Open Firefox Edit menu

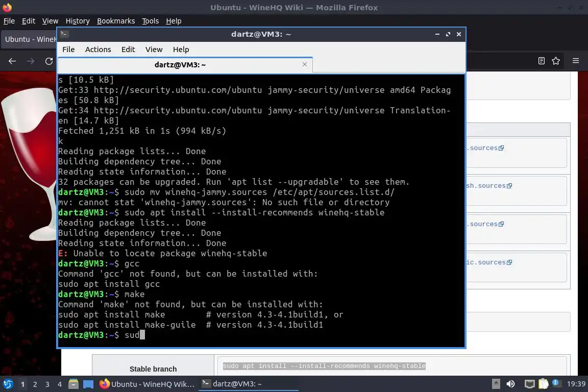[29, 21]
